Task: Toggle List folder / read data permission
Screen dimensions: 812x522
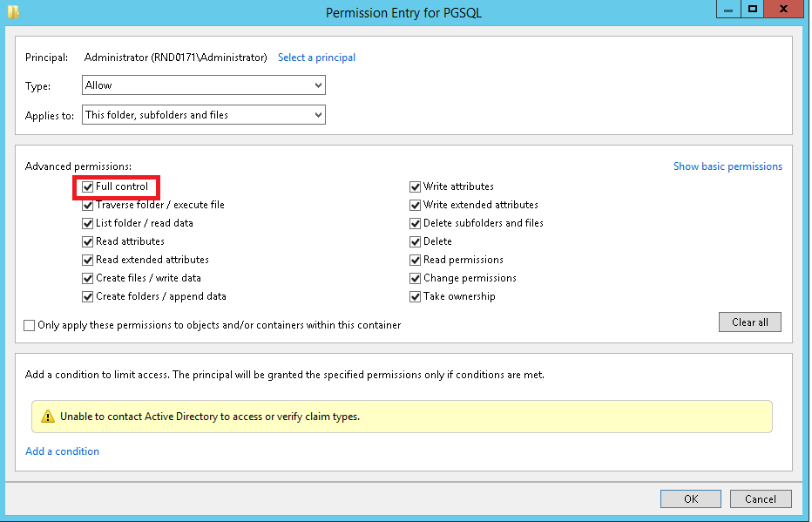Action: (x=88, y=223)
